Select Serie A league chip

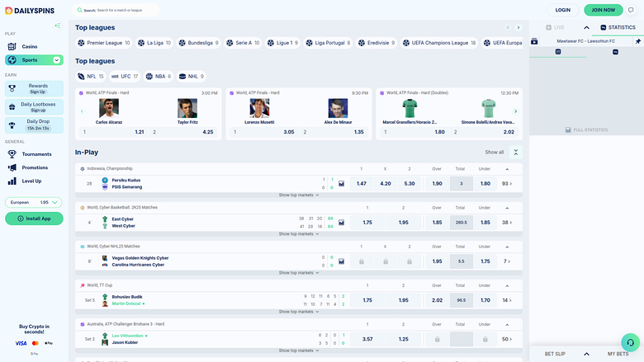click(x=243, y=43)
